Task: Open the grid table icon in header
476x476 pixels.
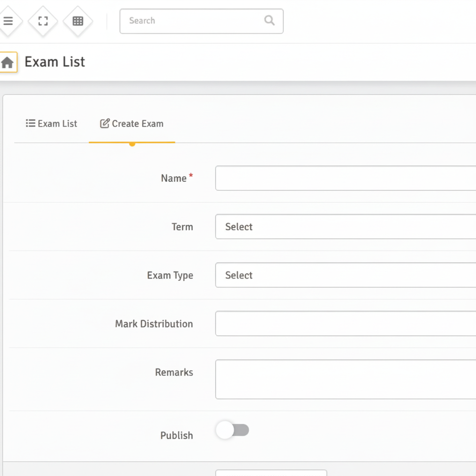Action: 78,21
